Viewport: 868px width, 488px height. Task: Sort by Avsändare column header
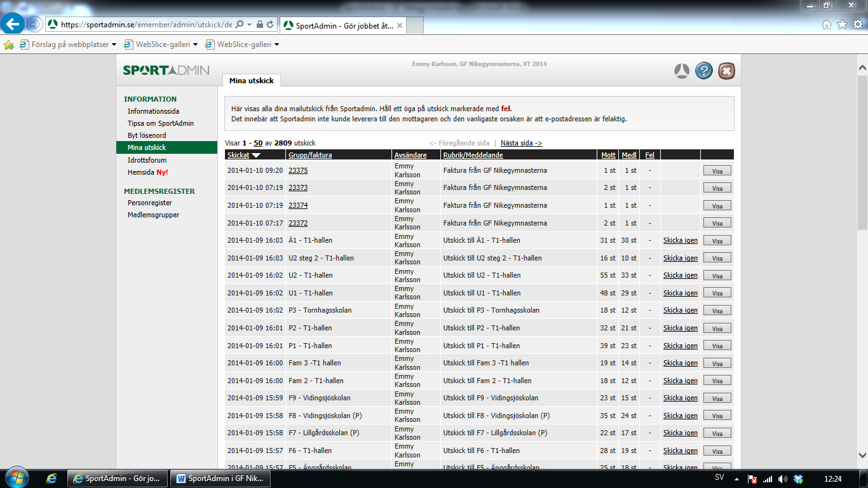[410, 155]
